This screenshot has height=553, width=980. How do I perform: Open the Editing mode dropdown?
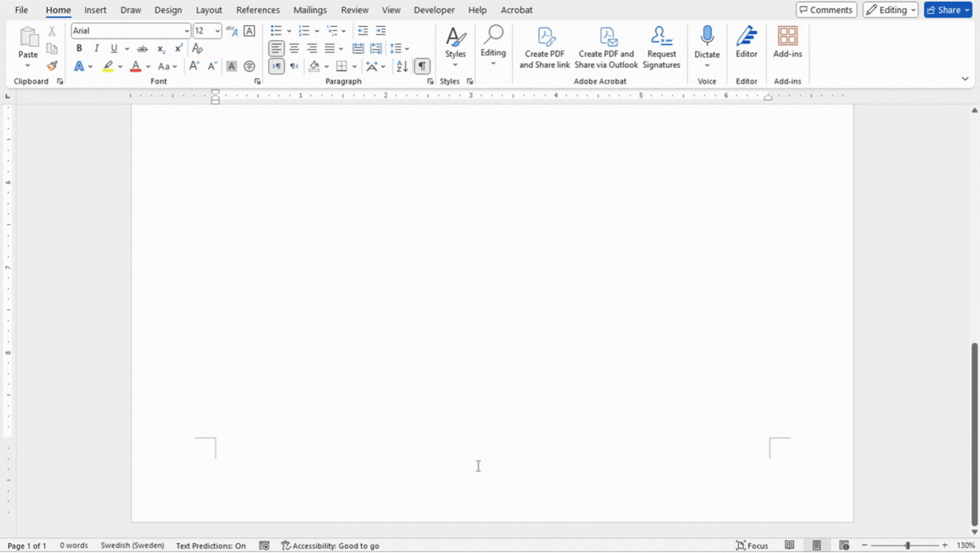[x=890, y=10]
